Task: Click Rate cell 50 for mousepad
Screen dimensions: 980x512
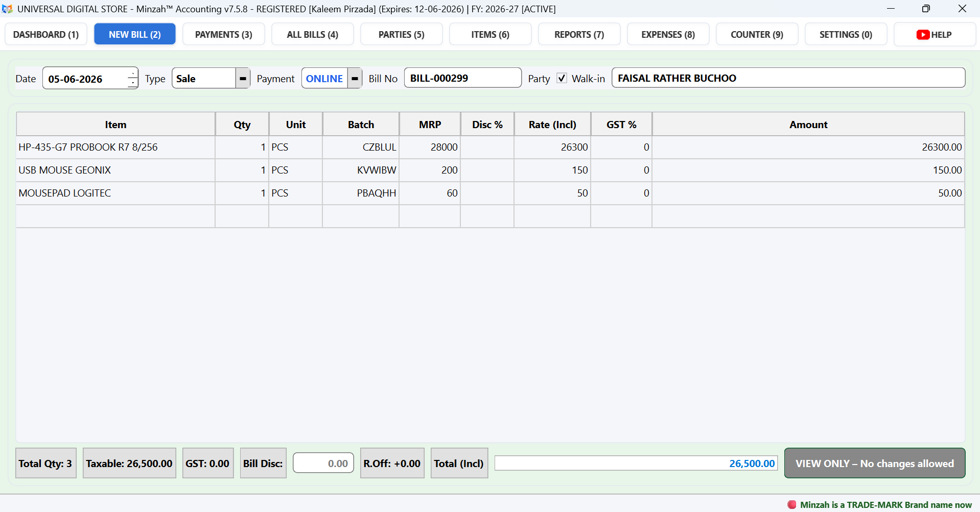Action: click(x=552, y=193)
